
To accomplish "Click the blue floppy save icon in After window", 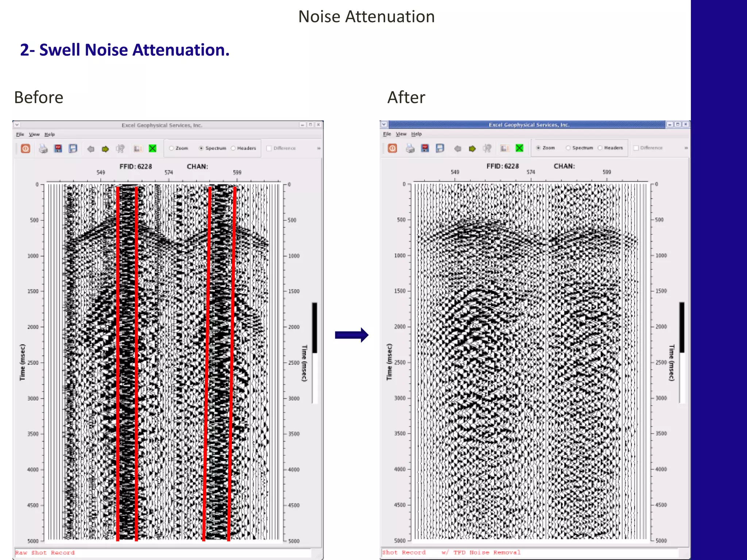I will click(x=440, y=148).
